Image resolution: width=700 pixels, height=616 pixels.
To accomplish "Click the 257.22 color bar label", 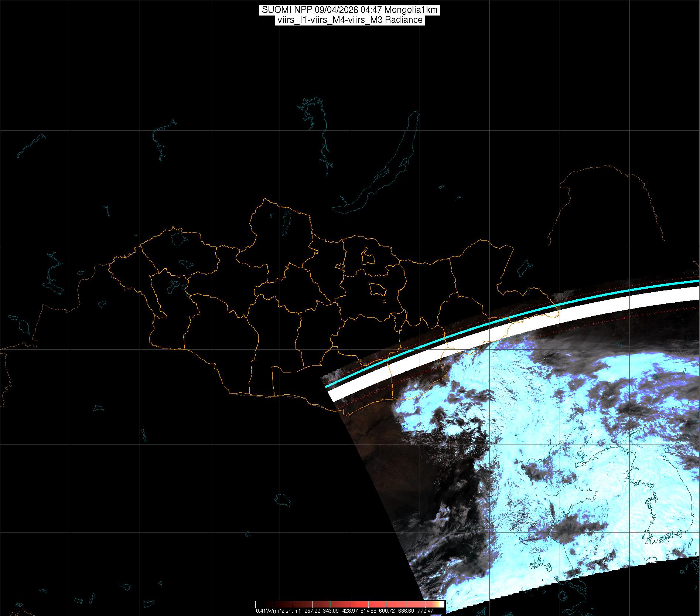I will click(x=313, y=611).
